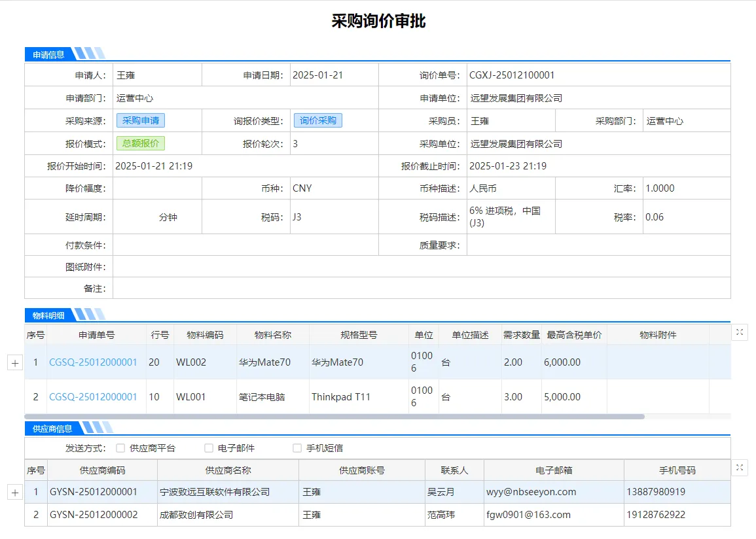Click the 降价幅度 field
This screenshot has width=756, height=539.
157,188
